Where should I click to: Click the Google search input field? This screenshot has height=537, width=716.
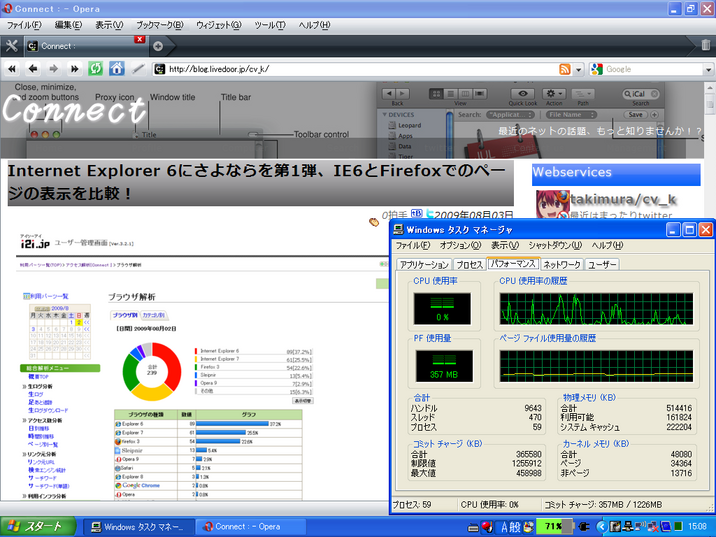pos(653,69)
